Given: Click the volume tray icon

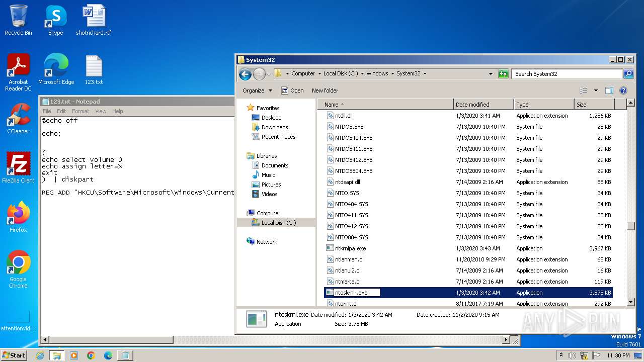Looking at the screenshot, I should tap(572, 355).
